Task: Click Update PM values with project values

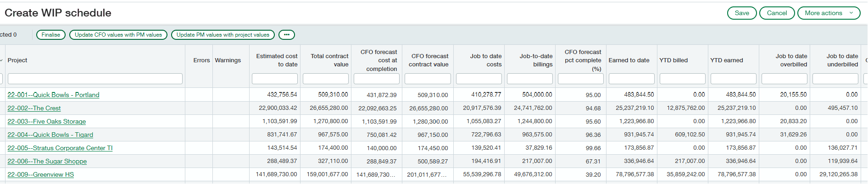Action: 223,35
